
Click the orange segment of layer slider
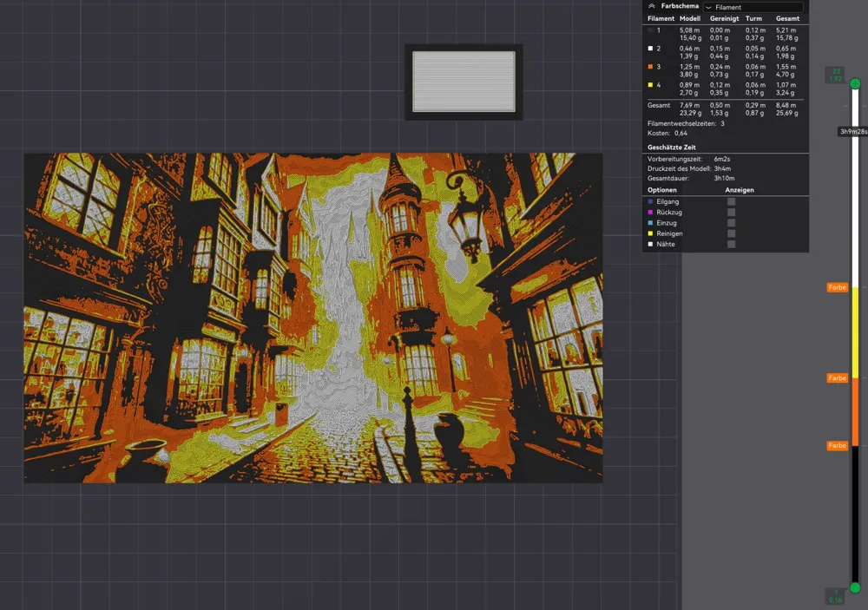click(x=855, y=412)
